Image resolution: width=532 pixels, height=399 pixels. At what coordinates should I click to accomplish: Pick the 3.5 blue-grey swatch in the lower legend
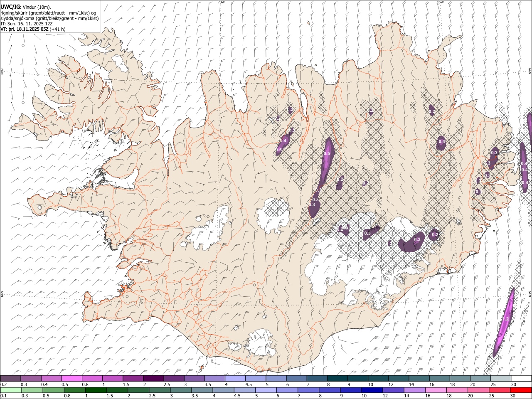tap(202, 390)
